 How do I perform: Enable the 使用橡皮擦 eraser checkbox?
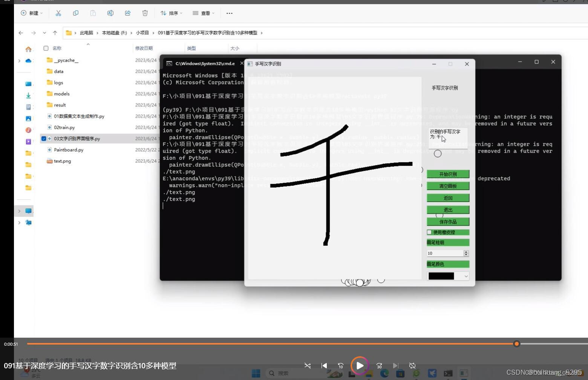click(x=429, y=232)
